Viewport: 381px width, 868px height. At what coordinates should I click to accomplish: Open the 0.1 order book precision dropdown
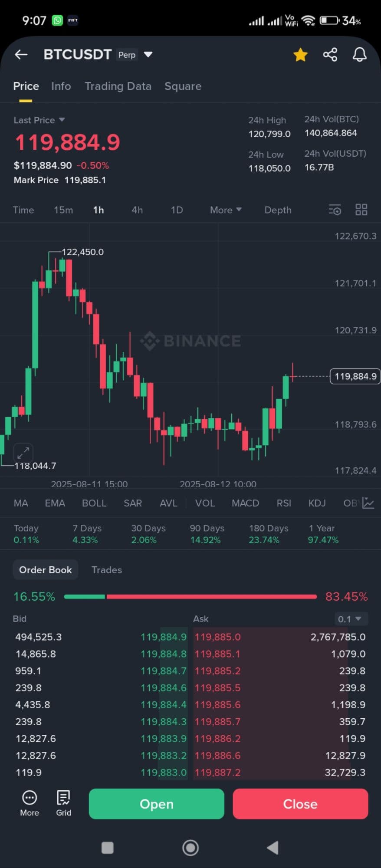(350, 619)
